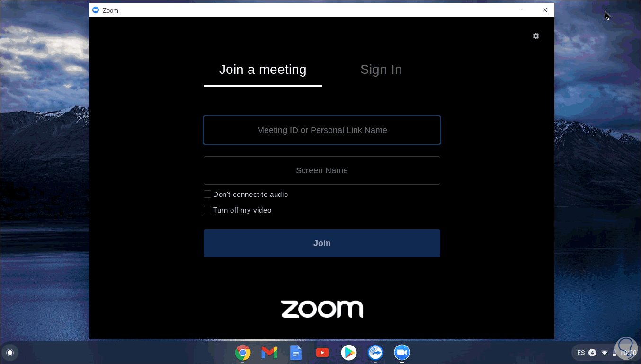Launch Chrome from the shelf

tap(243, 353)
